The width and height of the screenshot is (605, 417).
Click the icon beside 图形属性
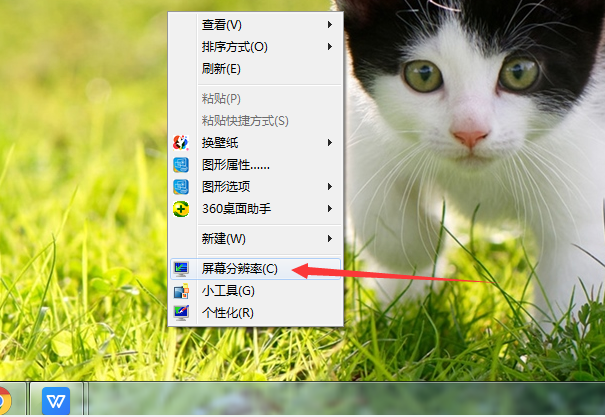[181, 165]
